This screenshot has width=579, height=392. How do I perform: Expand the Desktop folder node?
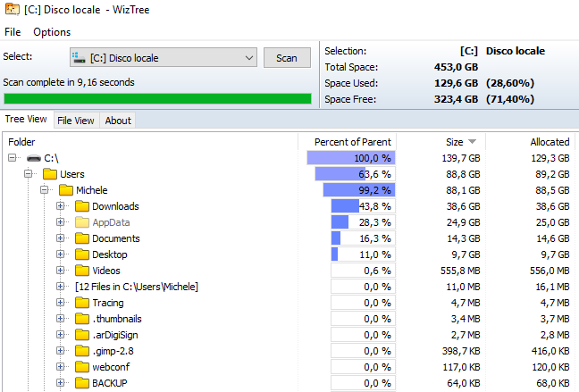pyautogui.click(x=60, y=254)
